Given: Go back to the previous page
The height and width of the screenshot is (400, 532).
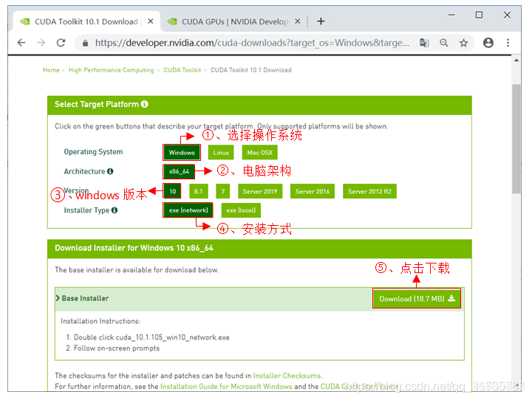Looking at the screenshot, I should [21, 43].
